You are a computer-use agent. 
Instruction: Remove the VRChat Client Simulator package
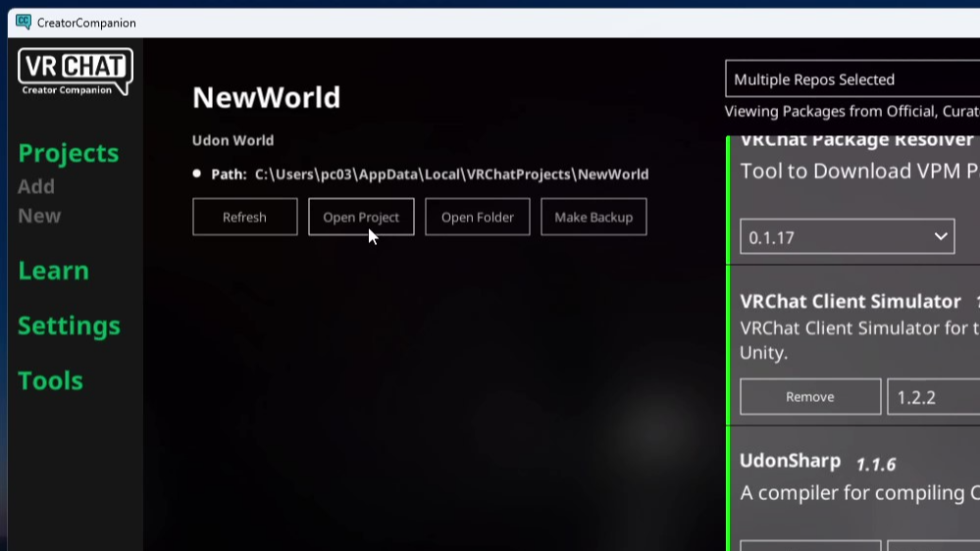pos(810,397)
